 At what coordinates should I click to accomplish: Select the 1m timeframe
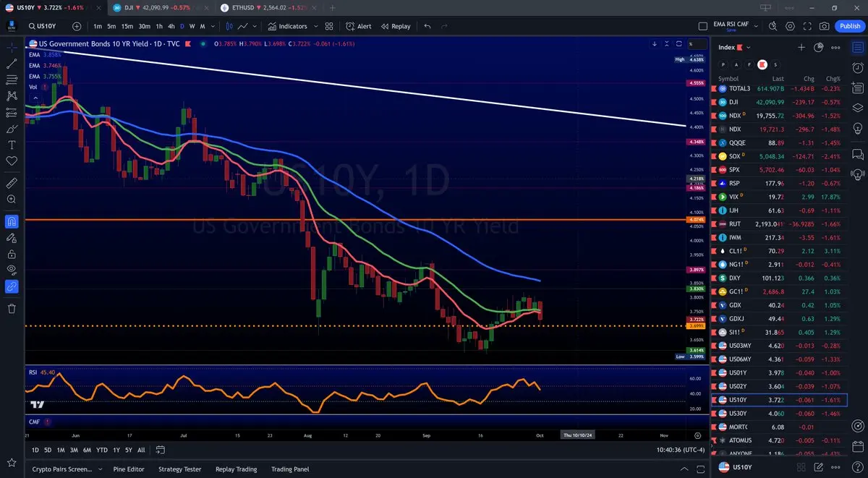98,26
